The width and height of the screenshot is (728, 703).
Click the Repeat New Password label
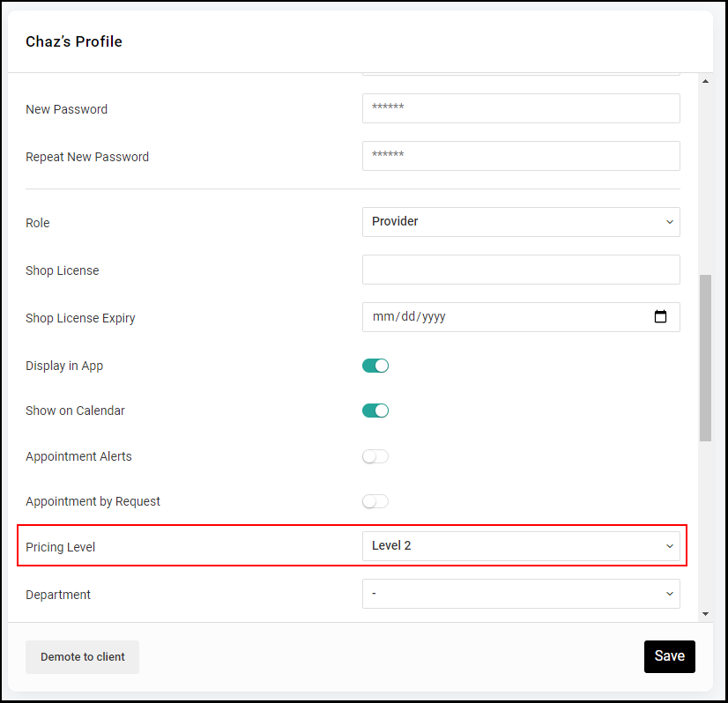[87, 158]
